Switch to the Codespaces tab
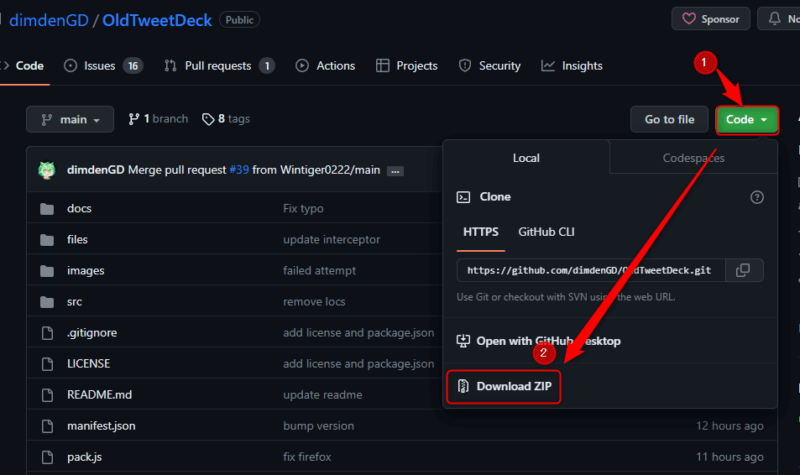 (693, 158)
